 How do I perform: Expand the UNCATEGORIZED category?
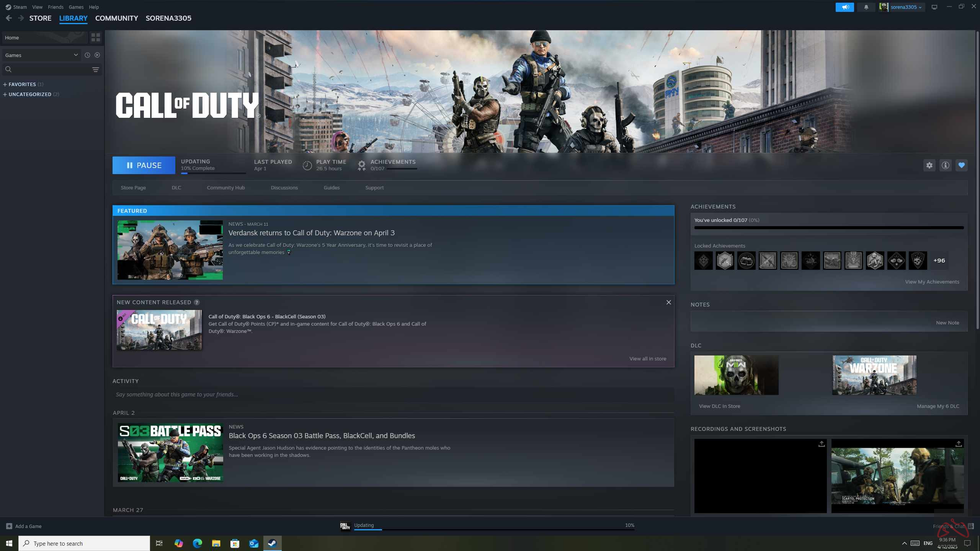(x=31, y=94)
